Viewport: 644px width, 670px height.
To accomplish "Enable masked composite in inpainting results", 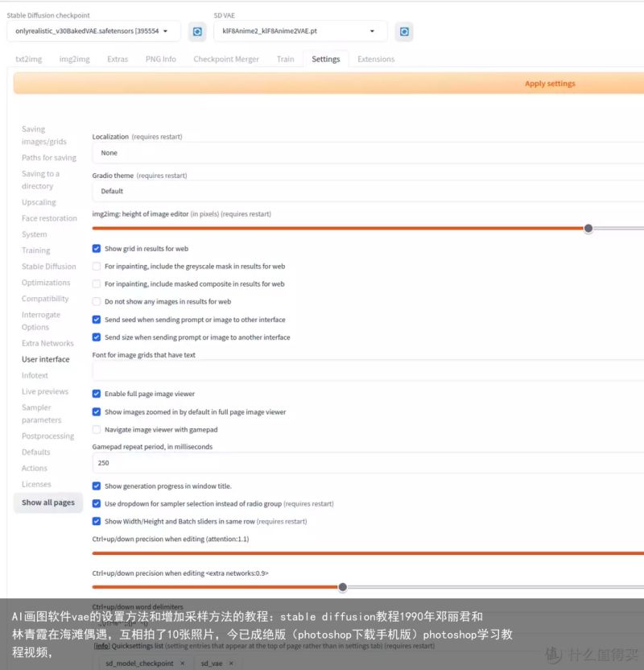I will tap(97, 283).
